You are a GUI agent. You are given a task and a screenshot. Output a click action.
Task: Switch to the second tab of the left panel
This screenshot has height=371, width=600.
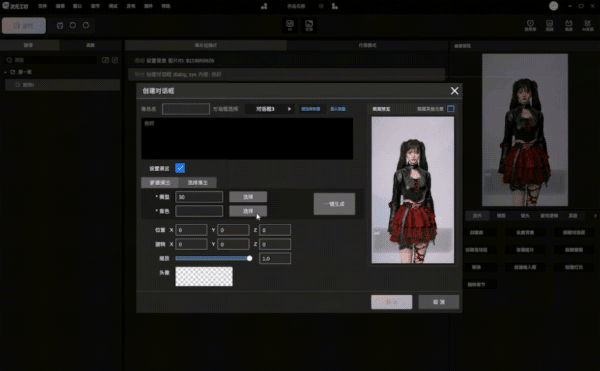point(90,45)
